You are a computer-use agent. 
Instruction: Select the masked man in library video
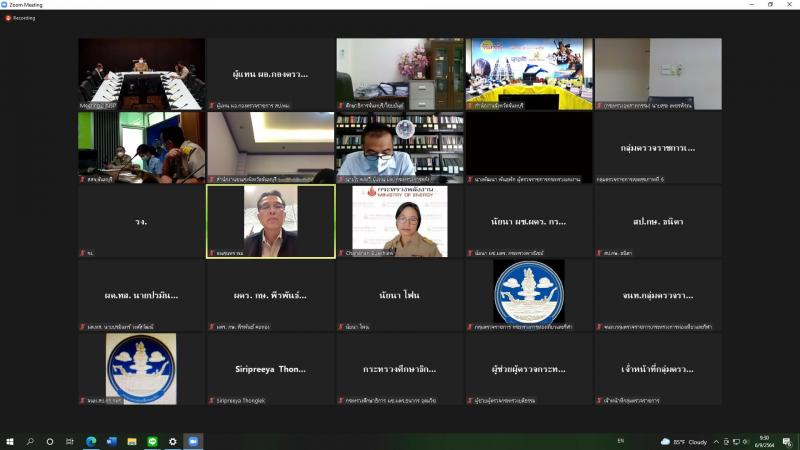click(400, 148)
